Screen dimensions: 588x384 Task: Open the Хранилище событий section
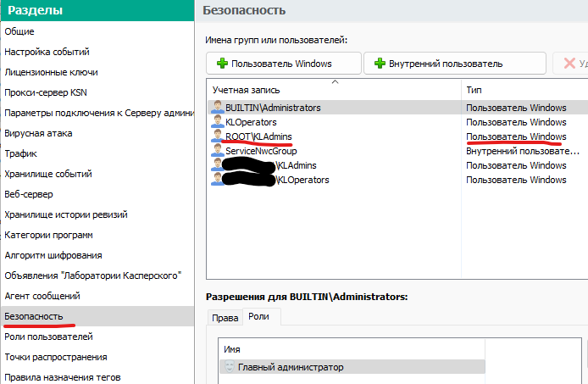48,174
